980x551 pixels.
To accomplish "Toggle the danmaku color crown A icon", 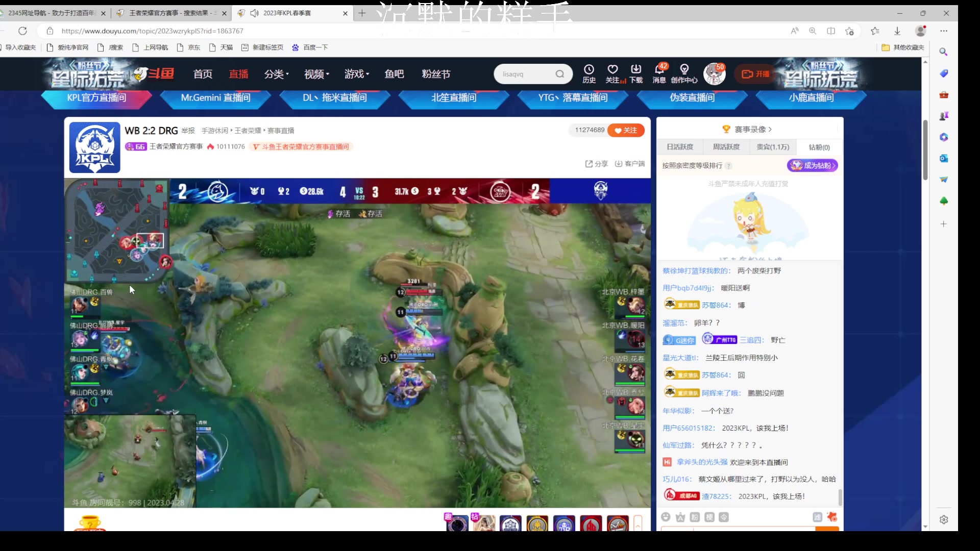I will pyautogui.click(x=680, y=517).
